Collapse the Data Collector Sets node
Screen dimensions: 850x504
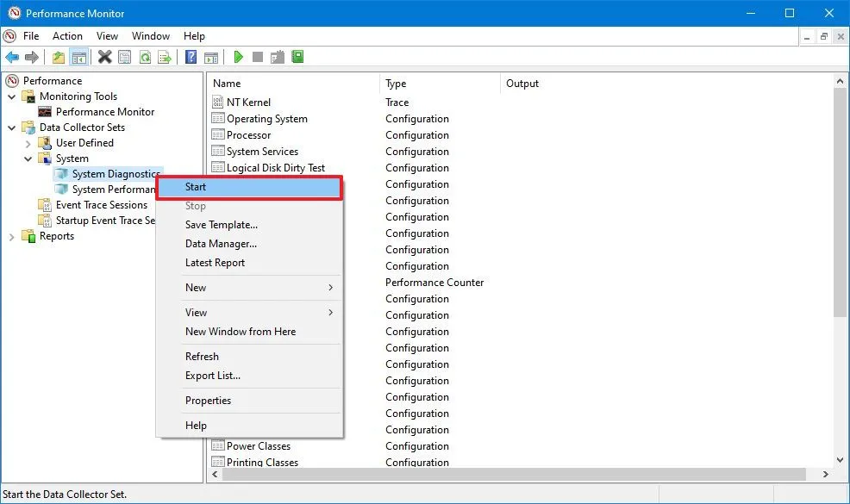12,128
